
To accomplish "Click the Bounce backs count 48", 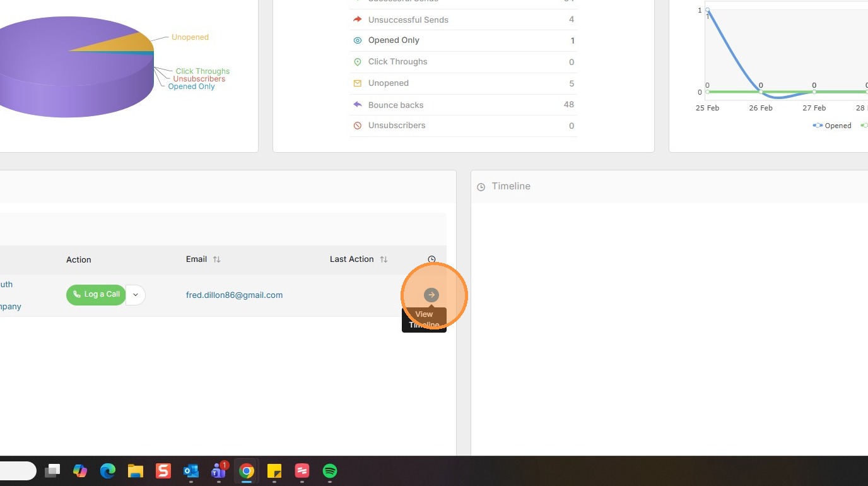I will point(569,104).
